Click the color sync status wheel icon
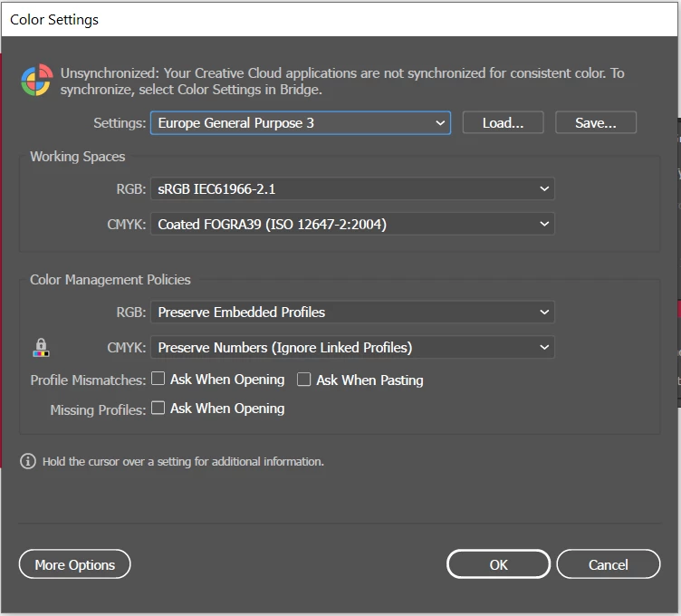Screen dimensions: 681x616 pos(37,81)
